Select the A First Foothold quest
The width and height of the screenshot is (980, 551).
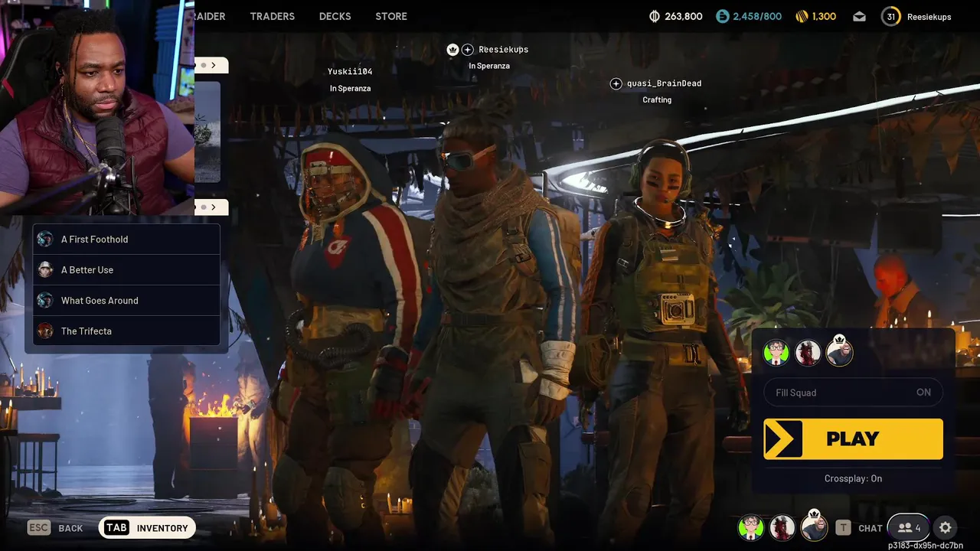pos(127,239)
